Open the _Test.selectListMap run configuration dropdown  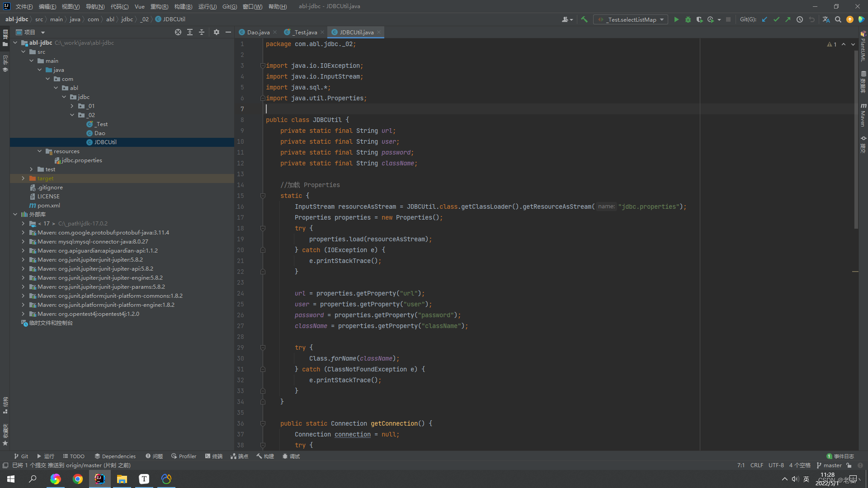661,19
